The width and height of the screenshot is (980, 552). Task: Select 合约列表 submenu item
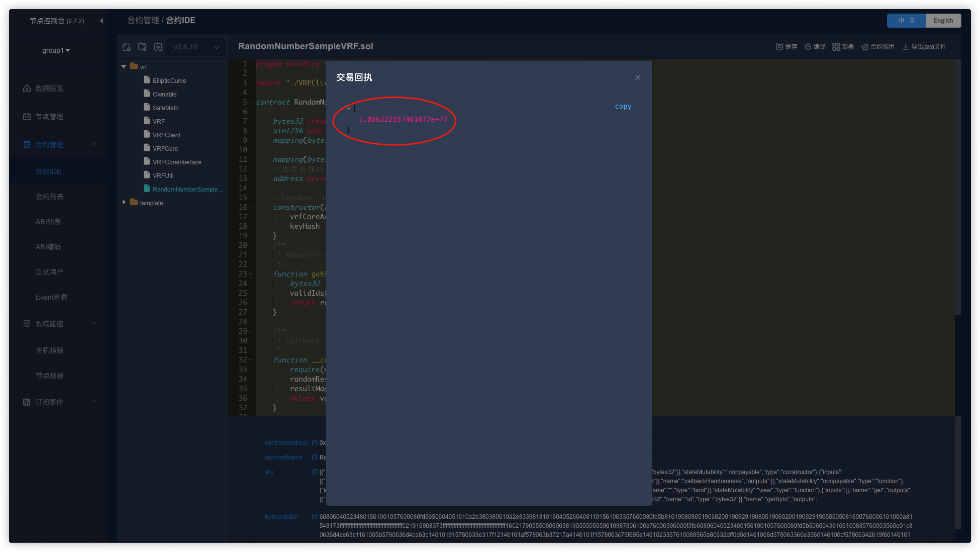click(50, 196)
